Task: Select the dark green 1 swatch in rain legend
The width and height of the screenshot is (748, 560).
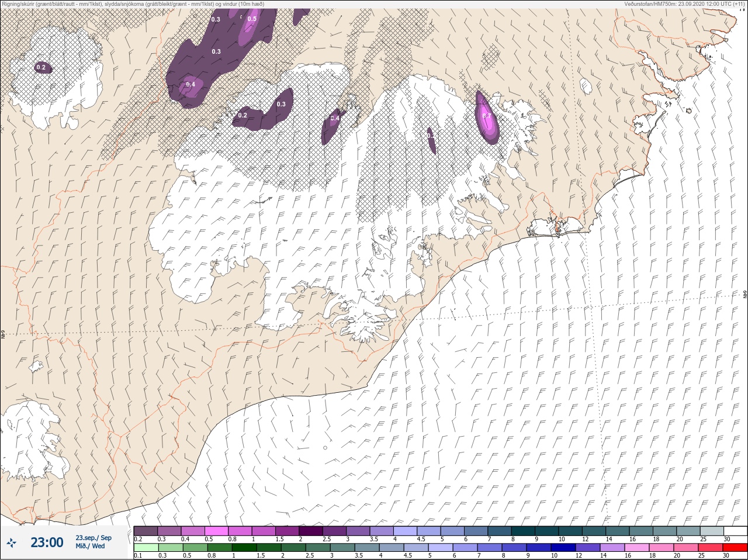Action: (x=243, y=548)
